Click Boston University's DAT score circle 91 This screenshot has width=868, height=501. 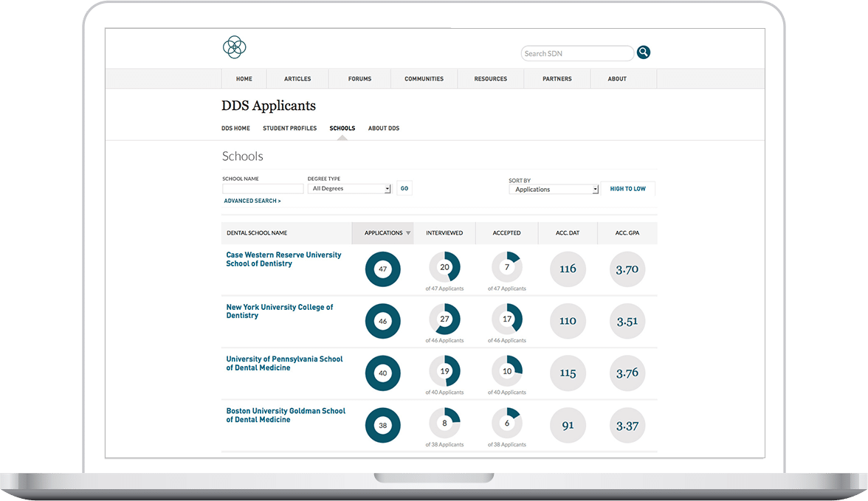[x=568, y=425]
